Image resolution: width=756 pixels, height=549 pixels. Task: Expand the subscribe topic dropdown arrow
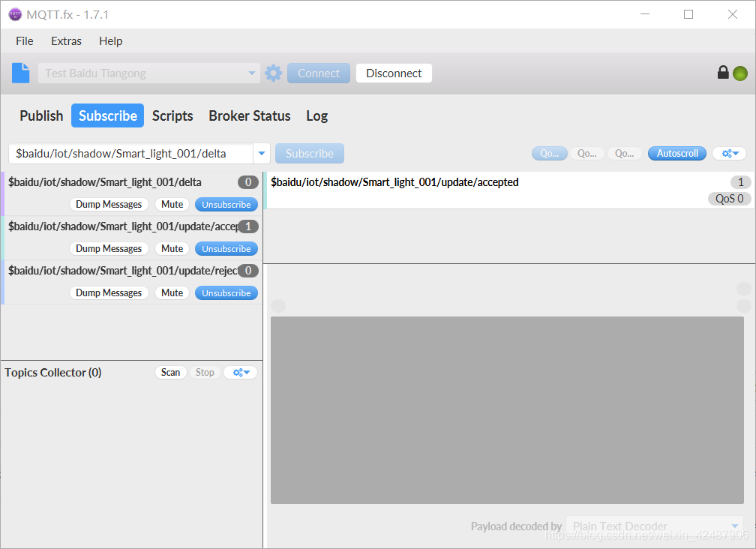(x=261, y=153)
